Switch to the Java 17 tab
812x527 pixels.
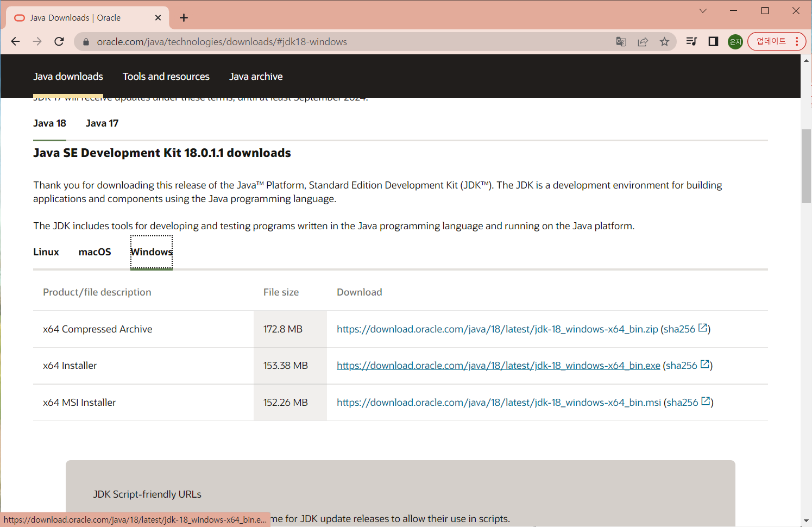[102, 123]
